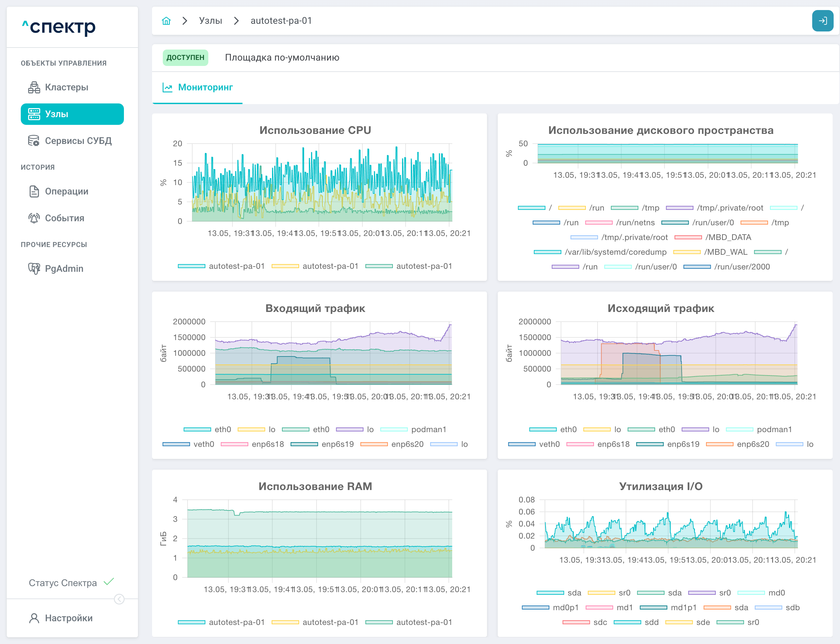Click the home icon in breadcrumb
Image resolution: width=840 pixels, height=644 pixels.
(x=166, y=21)
